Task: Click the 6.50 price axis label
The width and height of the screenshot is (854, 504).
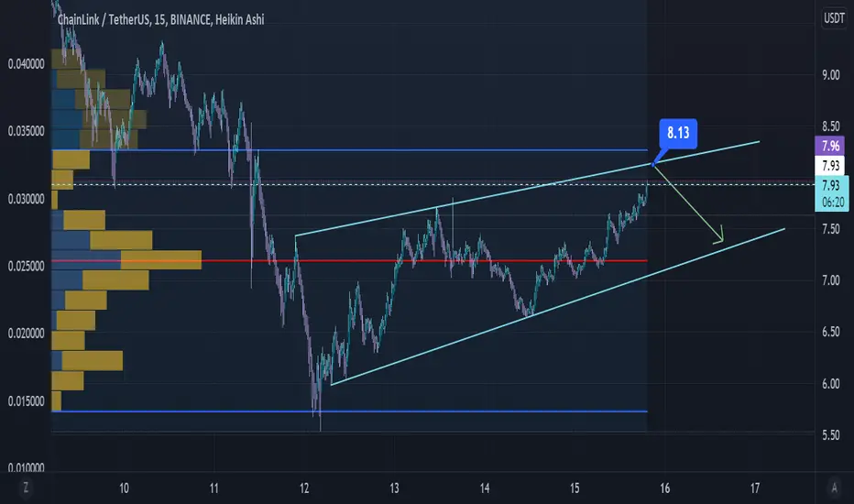Action: pyautogui.click(x=830, y=332)
